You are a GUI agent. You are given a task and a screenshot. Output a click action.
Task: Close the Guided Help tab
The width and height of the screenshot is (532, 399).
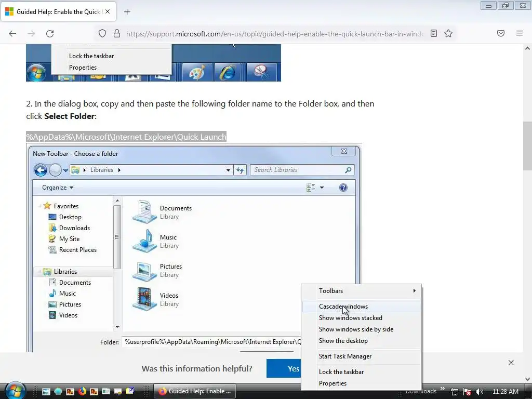(108, 11)
